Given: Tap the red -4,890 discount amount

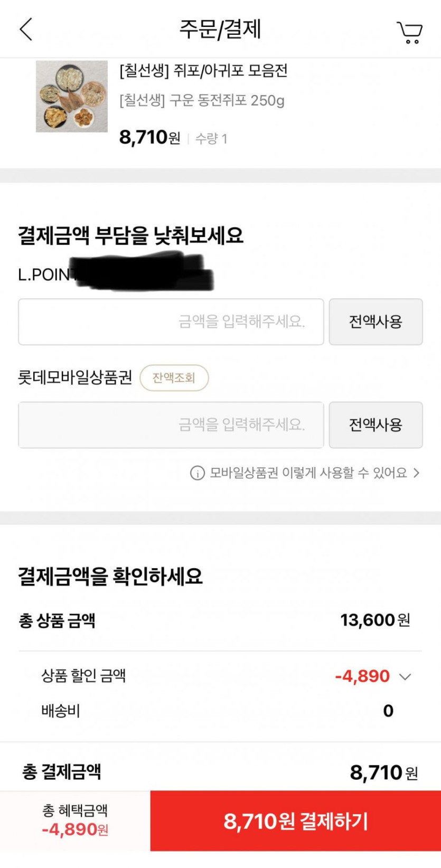Looking at the screenshot, I should (362, 676).
